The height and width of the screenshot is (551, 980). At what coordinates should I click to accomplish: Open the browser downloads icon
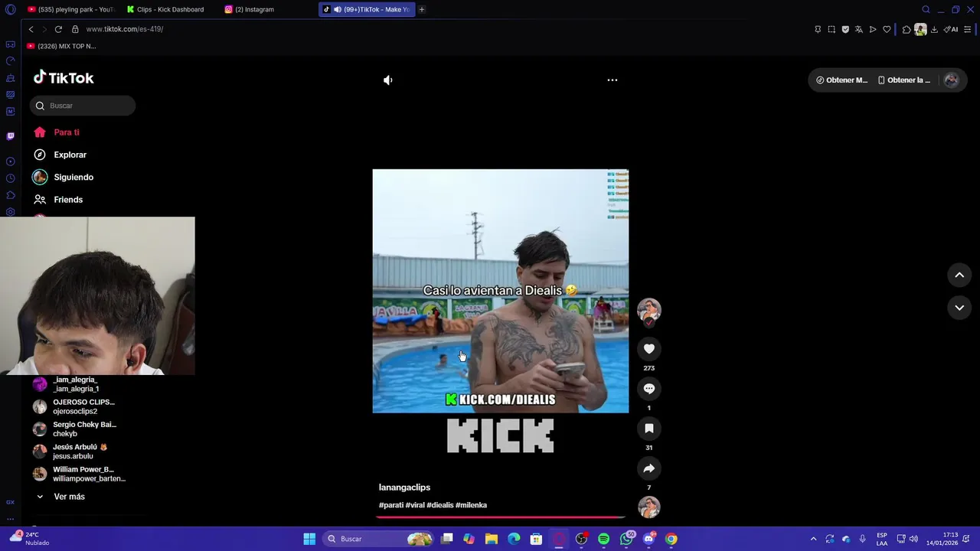(x=934, y=29)
